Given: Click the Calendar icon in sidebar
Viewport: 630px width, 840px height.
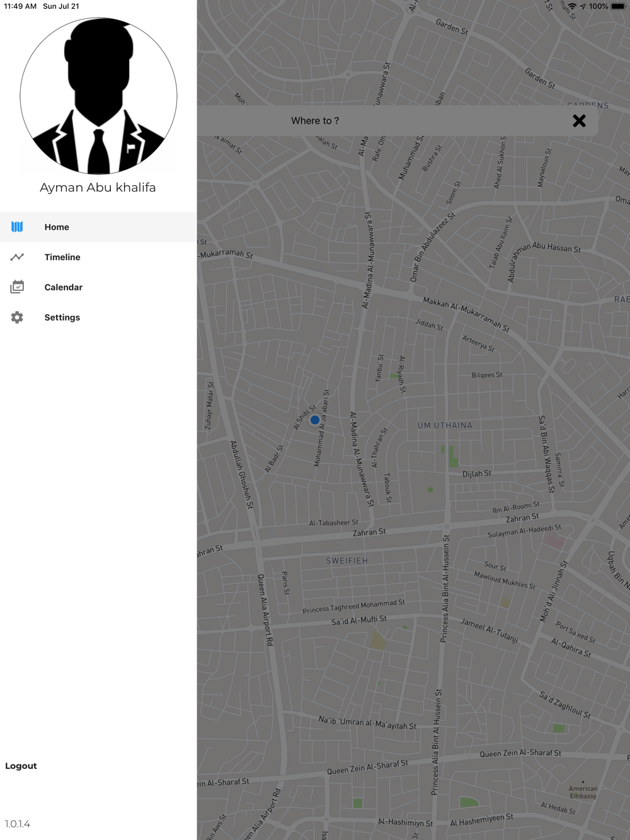Looking at the screenshot, I should coord(17,287).
